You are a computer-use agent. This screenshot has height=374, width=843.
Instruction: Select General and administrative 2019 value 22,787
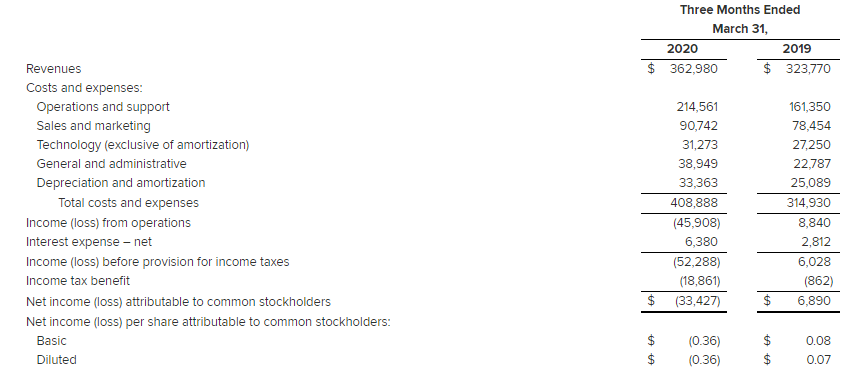click(810, 164)
